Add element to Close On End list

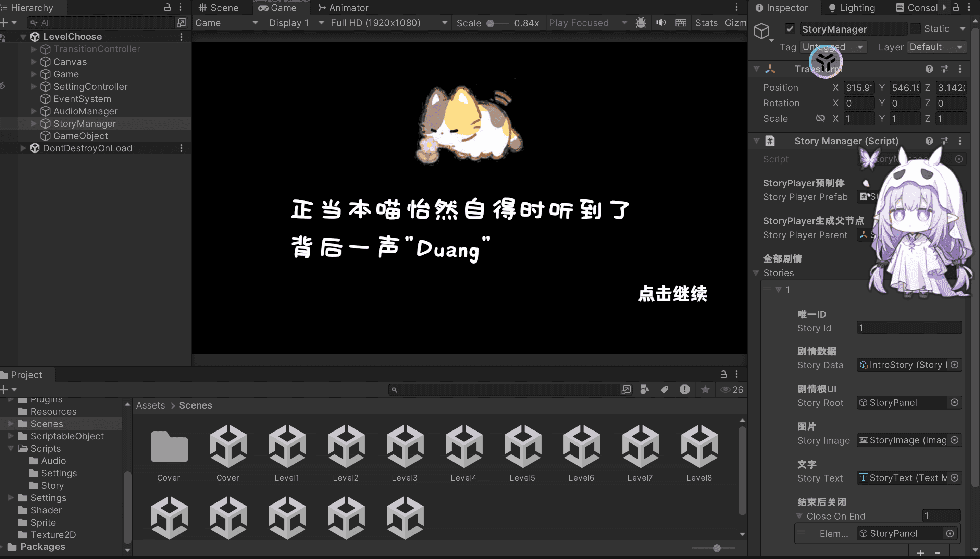click(920, 553)
